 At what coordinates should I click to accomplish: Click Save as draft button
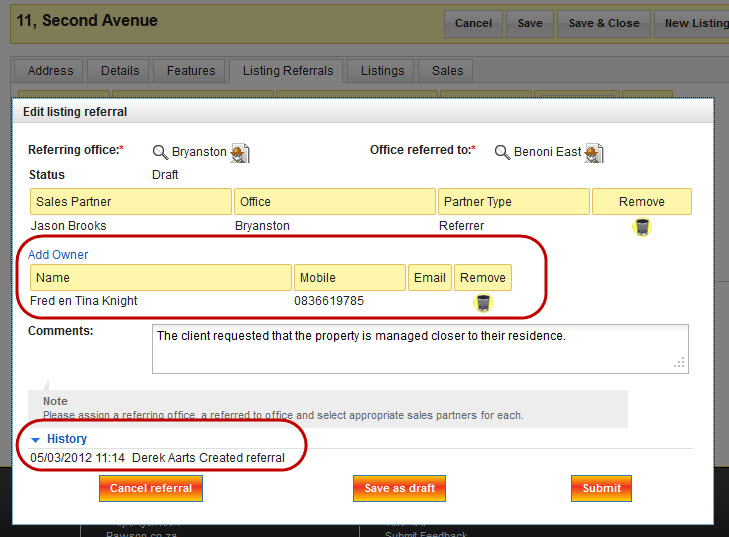click(x=399, y=488)
